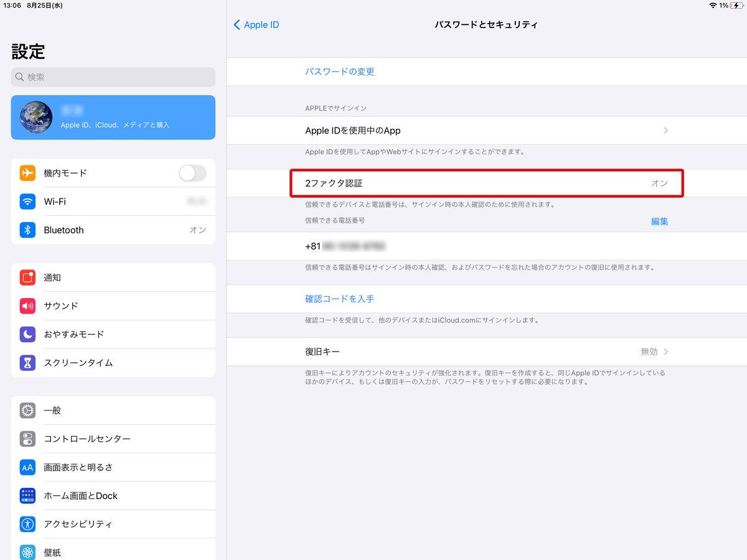
Task: Tap the 画面表示と明るさ AA icon
Action: (27, 467)
